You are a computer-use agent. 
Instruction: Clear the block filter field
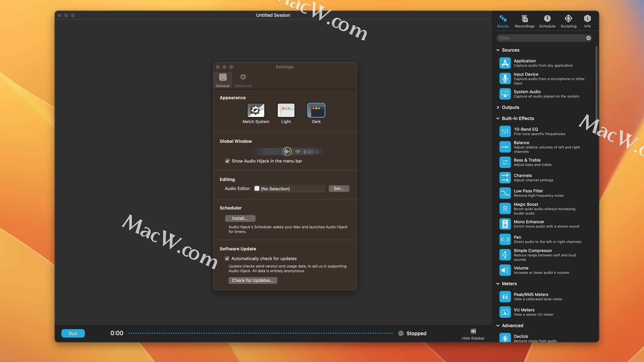588,38
